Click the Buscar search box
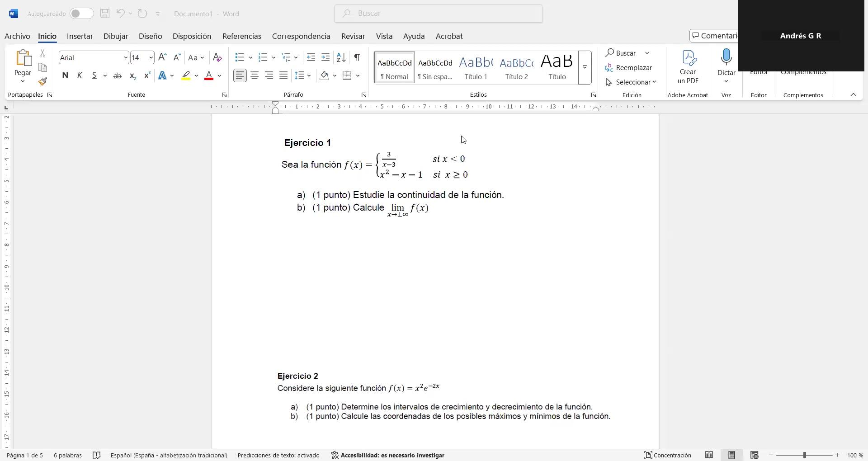 439,14
